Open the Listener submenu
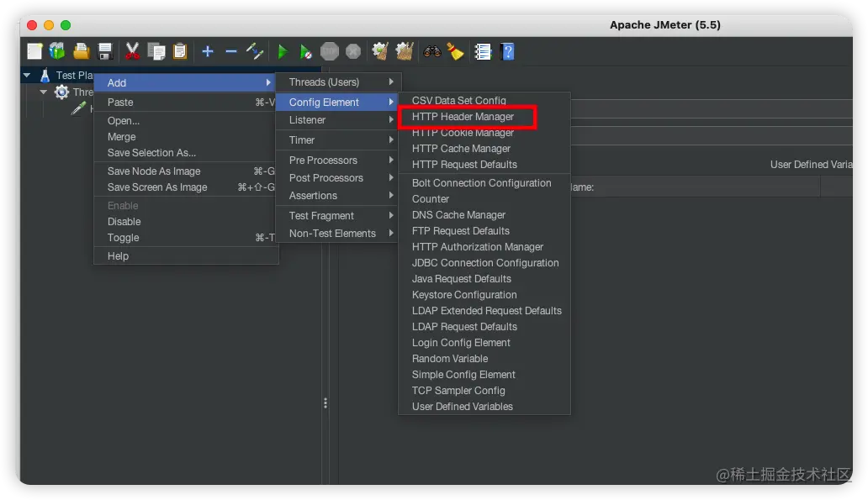 (x=337, y=120)
